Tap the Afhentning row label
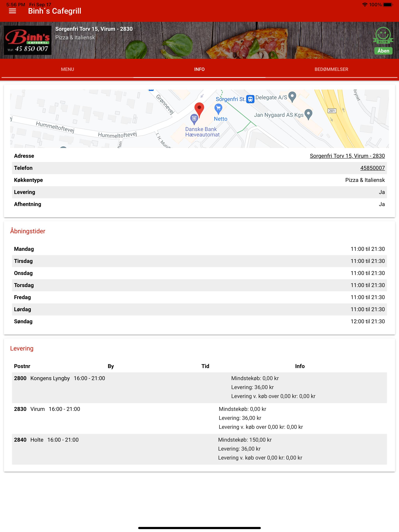The width and height of the screenshot is (399, 532). (27, 204)
